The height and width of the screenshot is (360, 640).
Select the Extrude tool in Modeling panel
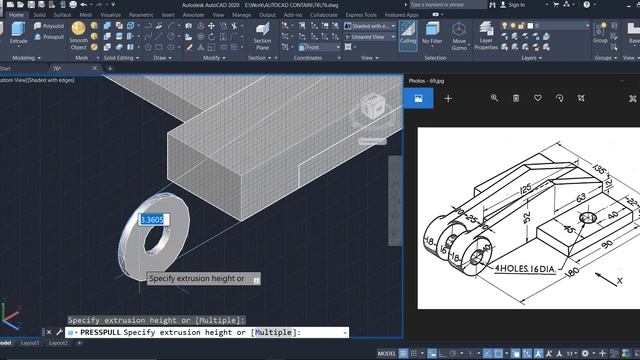[18, 33]
